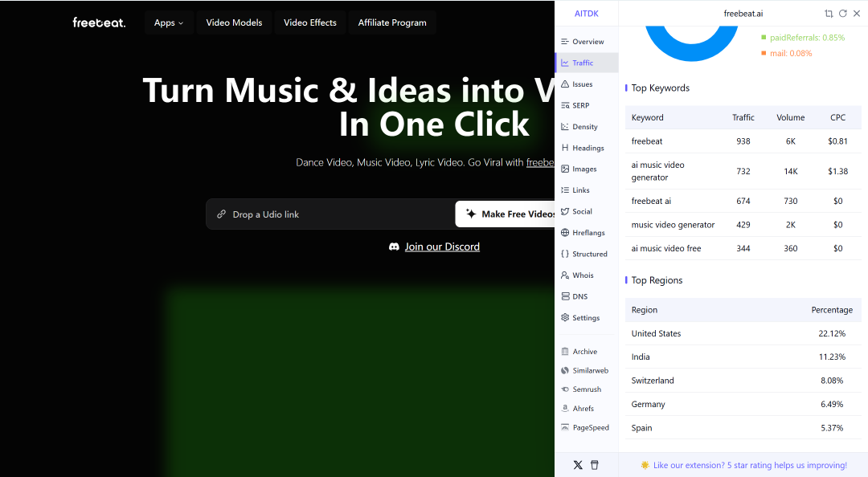Click the Headings H icon
Screen dimensions: 868x477
pyautogui.click(x=565, y=148)
